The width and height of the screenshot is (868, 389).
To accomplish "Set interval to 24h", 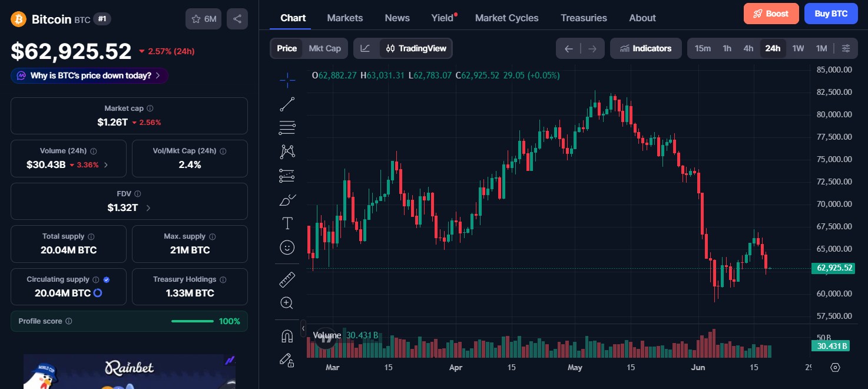I will [x=773, y=48].
